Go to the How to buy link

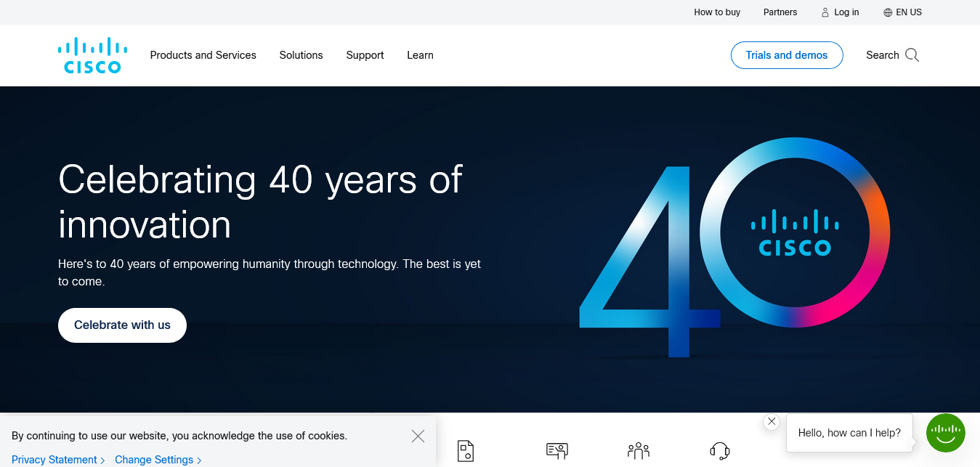(717, 12)
